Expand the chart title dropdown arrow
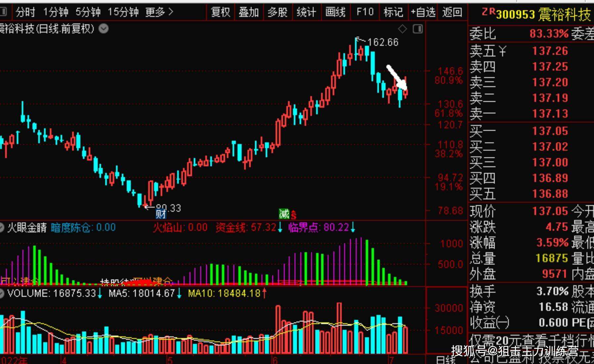The image size is (594, 364). (x=104, y=29)
